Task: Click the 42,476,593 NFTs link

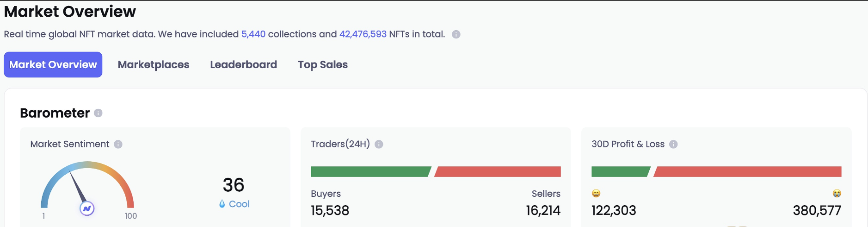Action: pos(363,34)
